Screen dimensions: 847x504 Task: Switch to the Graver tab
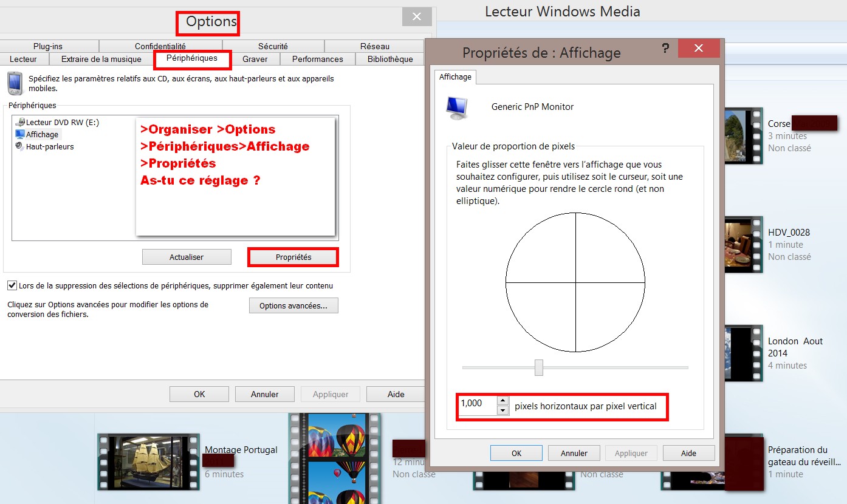pos(255,59)
